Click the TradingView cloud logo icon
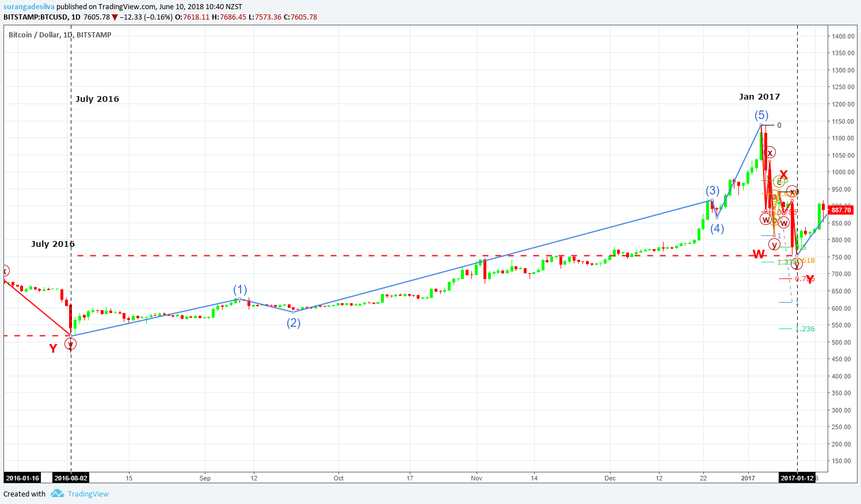 57,494
